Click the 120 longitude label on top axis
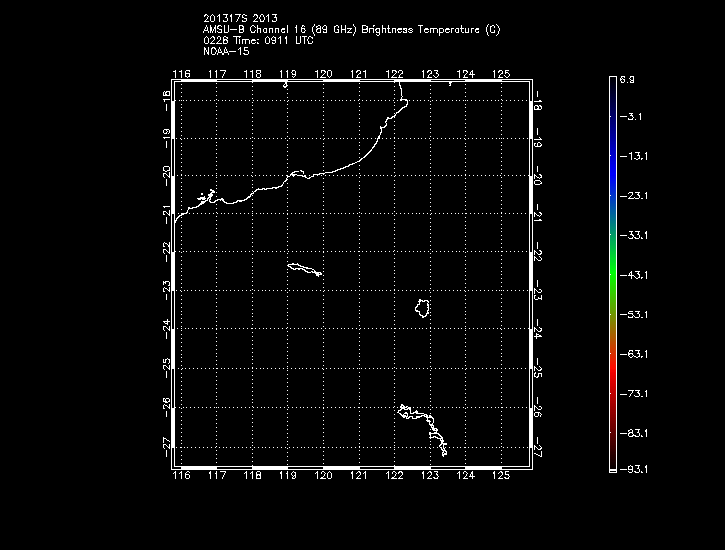 pyautogui.click(x=323, y=74)
